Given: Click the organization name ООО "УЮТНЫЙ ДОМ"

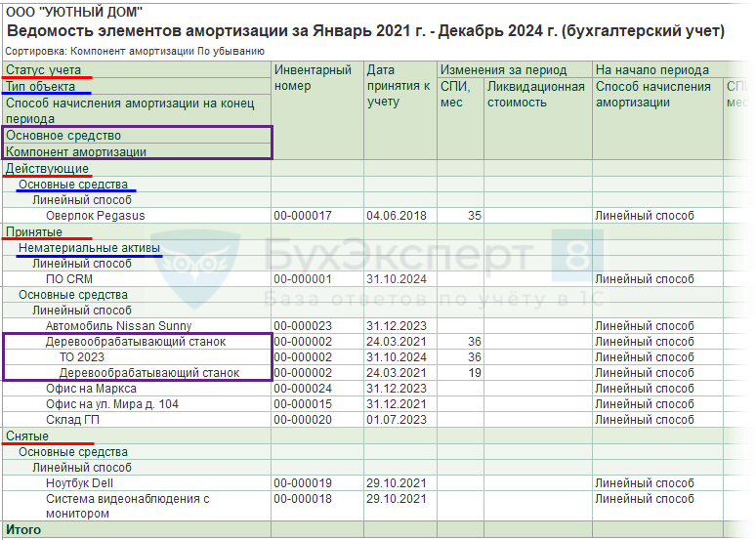Looking at the screenshot, I should (74, 11).
